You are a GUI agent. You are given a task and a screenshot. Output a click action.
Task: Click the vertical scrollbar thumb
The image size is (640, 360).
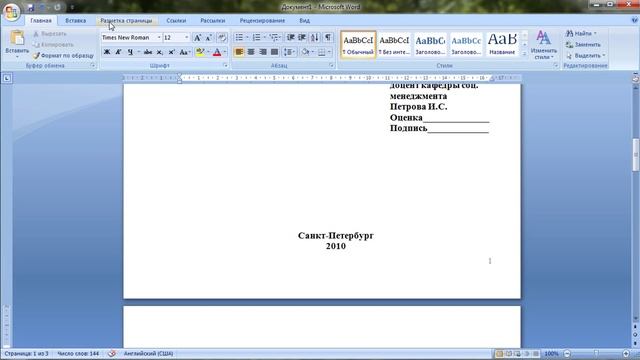(x=636, y=155)
